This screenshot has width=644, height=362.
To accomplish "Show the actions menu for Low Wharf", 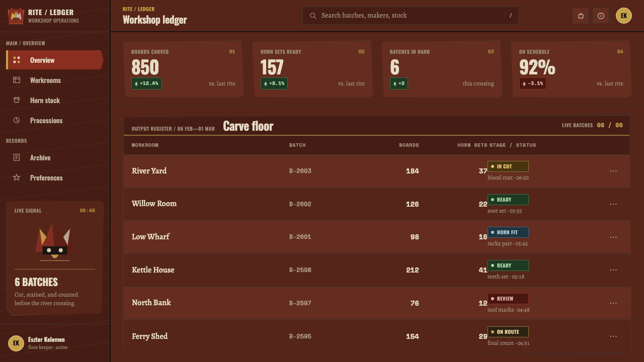I will pyautogui.click(x=613, y=237).
